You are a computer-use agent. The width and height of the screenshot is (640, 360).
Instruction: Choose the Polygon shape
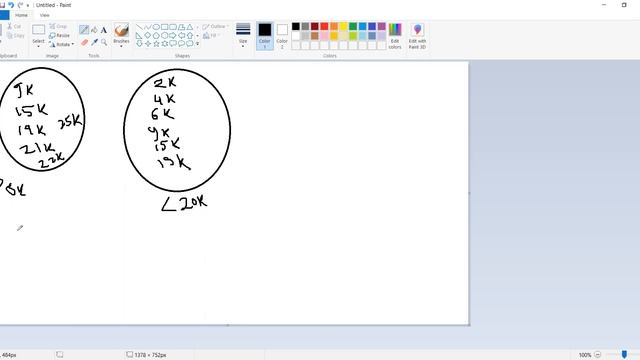tap(181, 27)
